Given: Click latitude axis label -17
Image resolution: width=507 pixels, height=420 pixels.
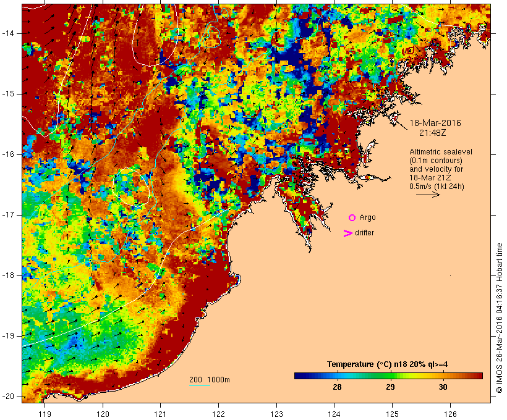Looking at the screenshot, I should (x=8, y=215).
